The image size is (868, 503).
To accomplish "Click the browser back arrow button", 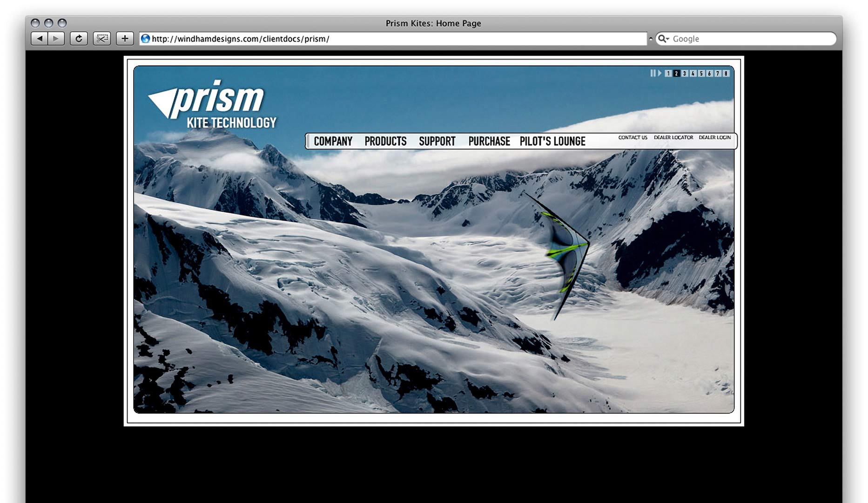I will (40, 39).
